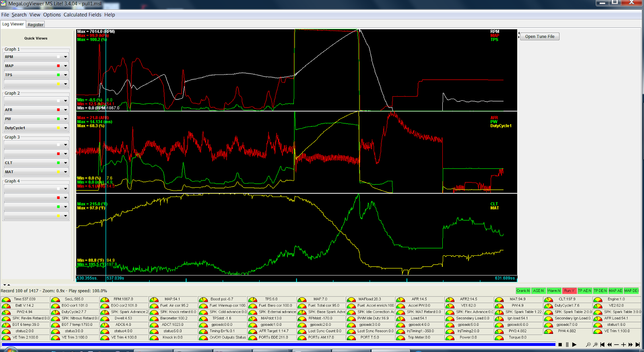Click the Boost psi gauge icon
This screenshot has width=644, height=352.
coord(203,299)
